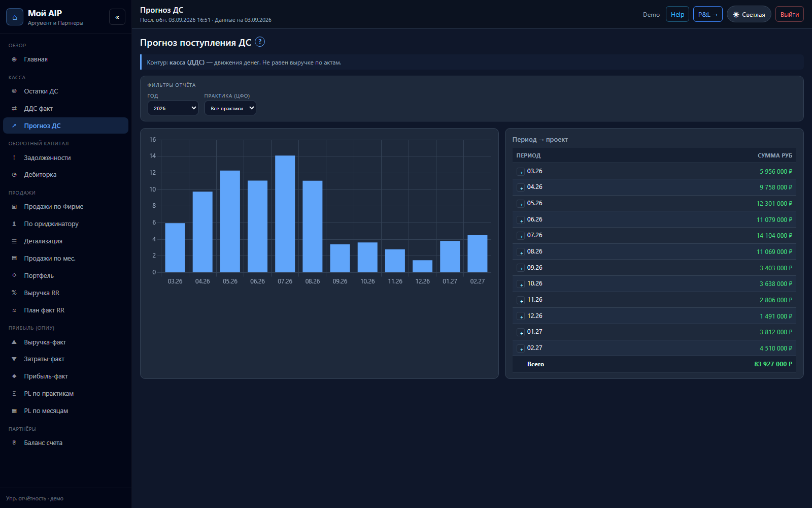Image resolution: width=812 pixels, height=508 pixels.
Task: Click the 03.26 bar in the chart
Action: [x=175, y=248]
